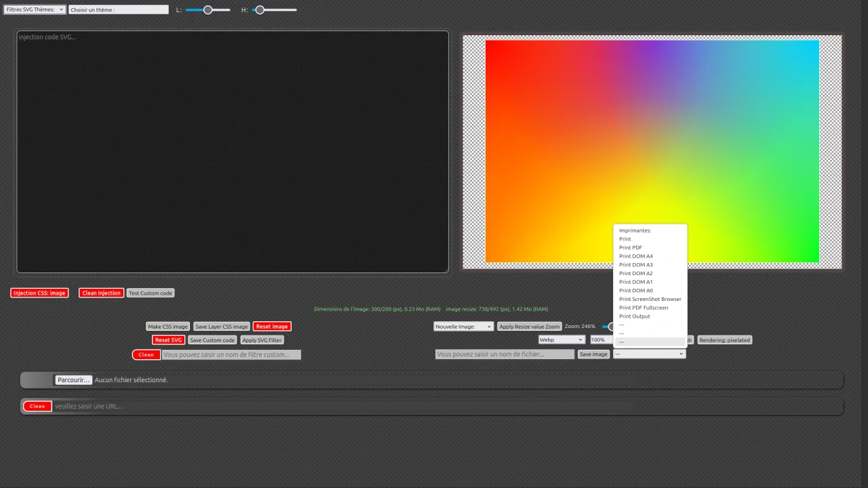Open the print options dropdown beside Save image
The width and height of the screenshot is (868, 488).
649,353
